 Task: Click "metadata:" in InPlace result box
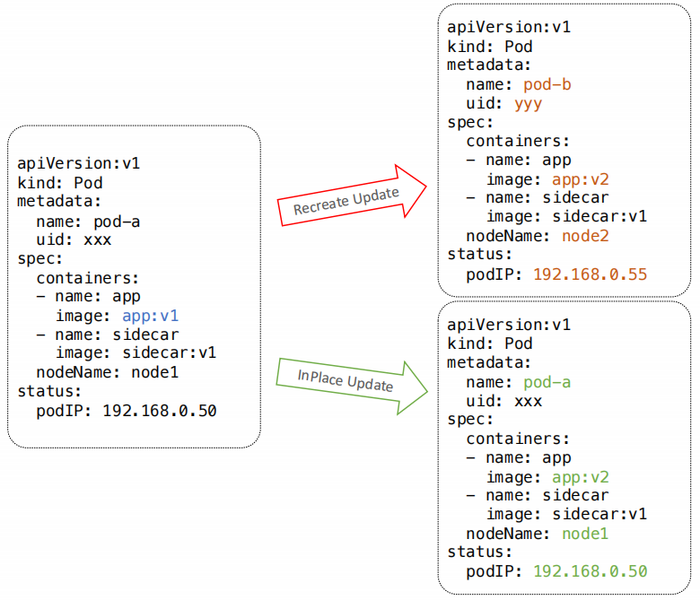489,362
